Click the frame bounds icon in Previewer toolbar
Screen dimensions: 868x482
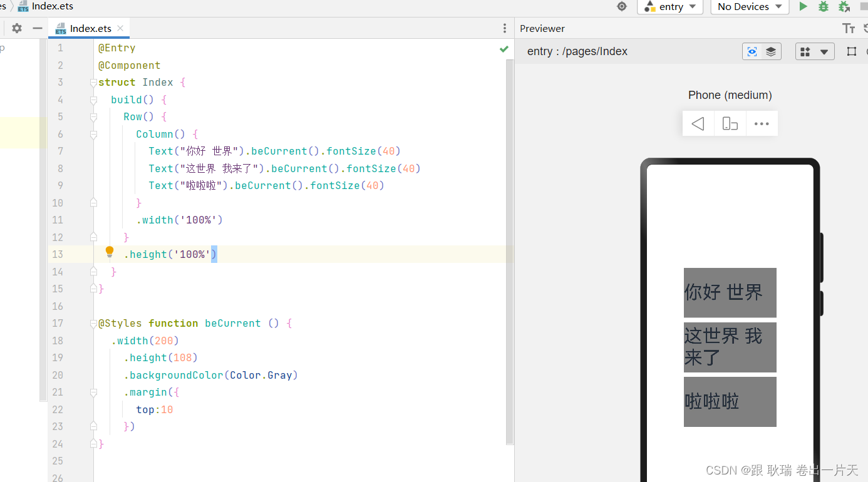852,51
